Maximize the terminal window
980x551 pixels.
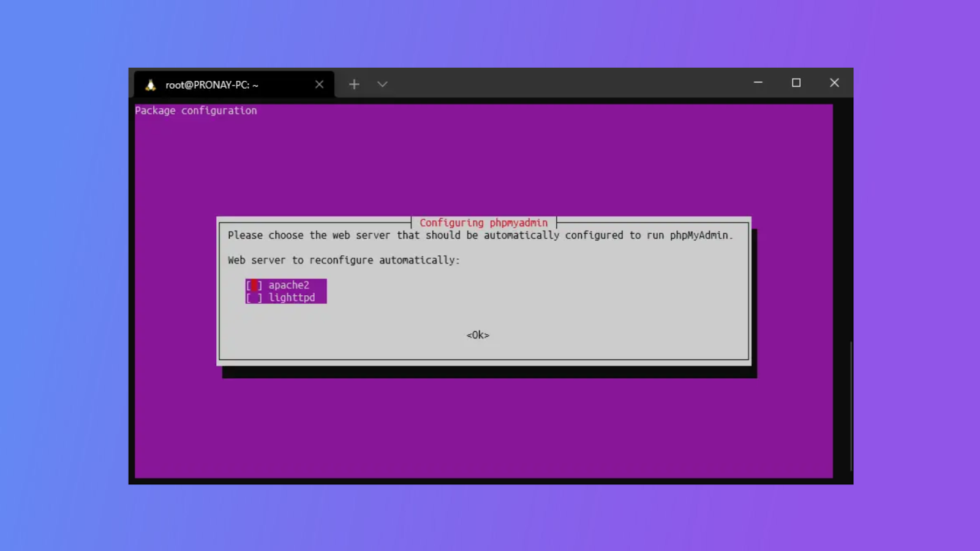point(796,83)
